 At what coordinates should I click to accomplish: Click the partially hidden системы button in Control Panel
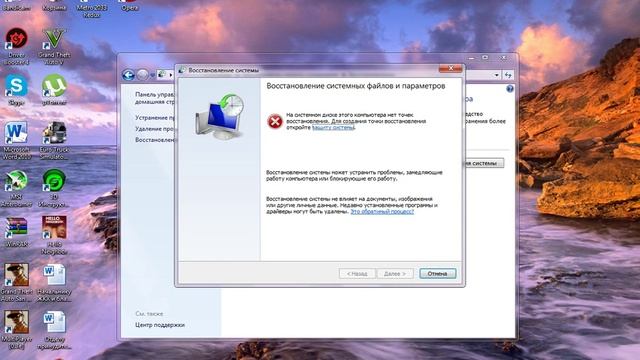pos(484,163)
